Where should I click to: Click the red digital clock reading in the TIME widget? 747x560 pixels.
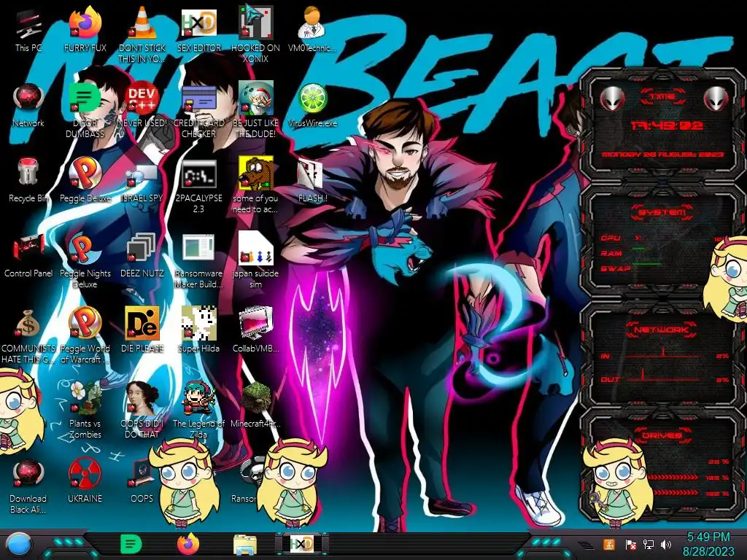point(667,125)
